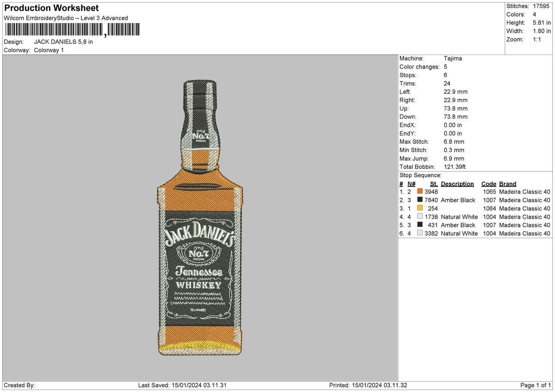Screen dimensions: 555x392
Task: Click 'Wilcom EmbroideryStudio – Level 3 Advanced' text
Action: (x=66, y=18)
